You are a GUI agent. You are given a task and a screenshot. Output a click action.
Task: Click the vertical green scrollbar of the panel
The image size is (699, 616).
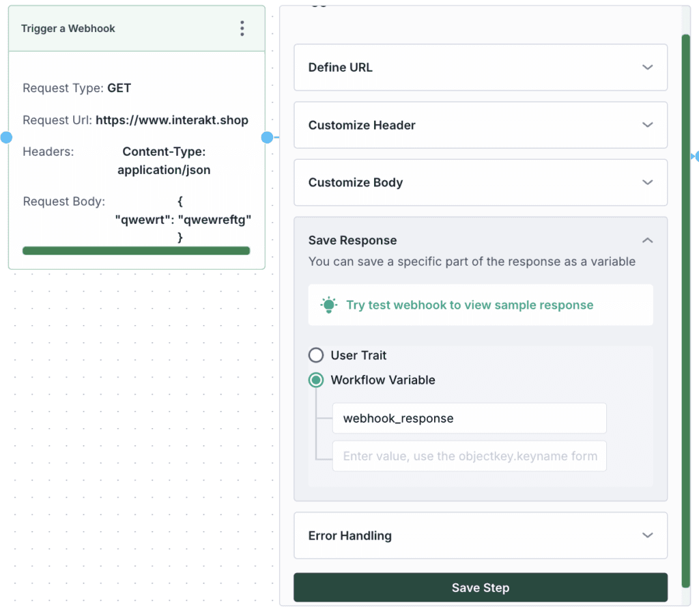coord(685,307)
